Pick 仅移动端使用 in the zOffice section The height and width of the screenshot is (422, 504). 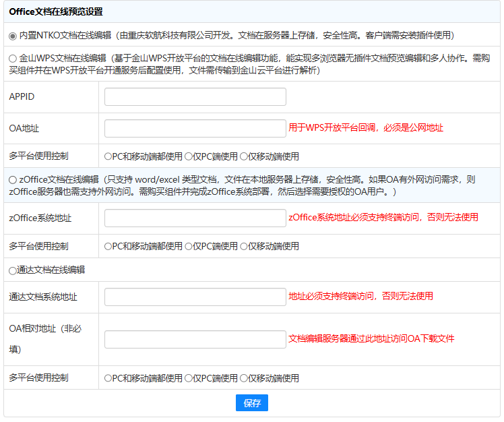click(244, 247)
